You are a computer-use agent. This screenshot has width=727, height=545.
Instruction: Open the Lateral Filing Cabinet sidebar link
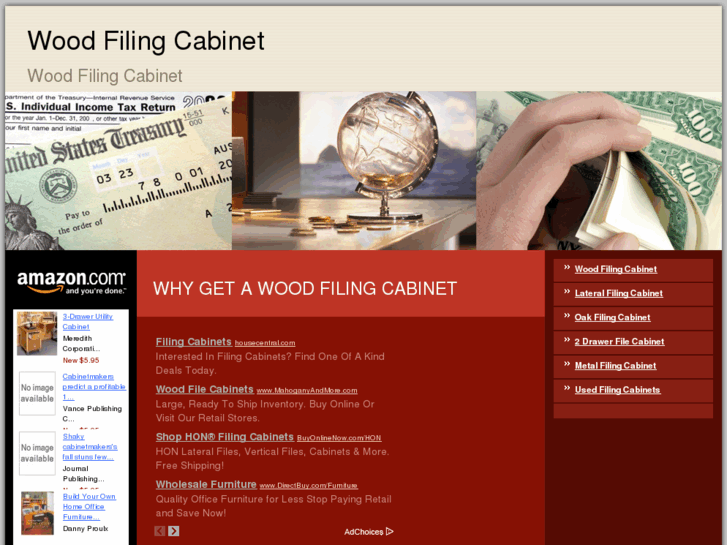(619, 293)
